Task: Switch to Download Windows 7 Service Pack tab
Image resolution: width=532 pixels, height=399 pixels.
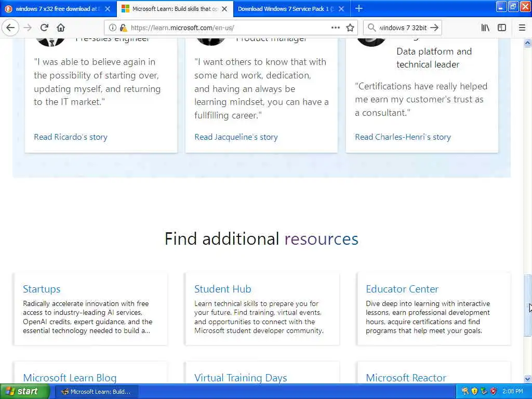Action: 291,9
